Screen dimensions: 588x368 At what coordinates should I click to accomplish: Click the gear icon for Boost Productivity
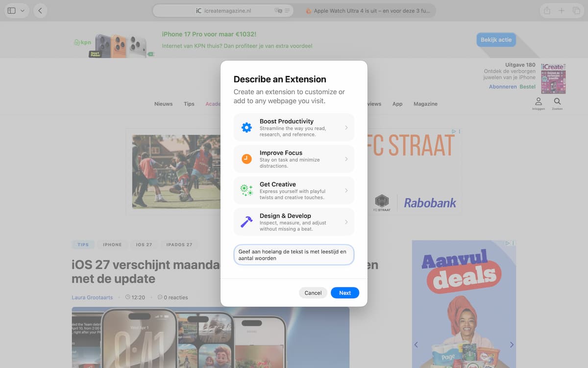click(x=246, y=128)
